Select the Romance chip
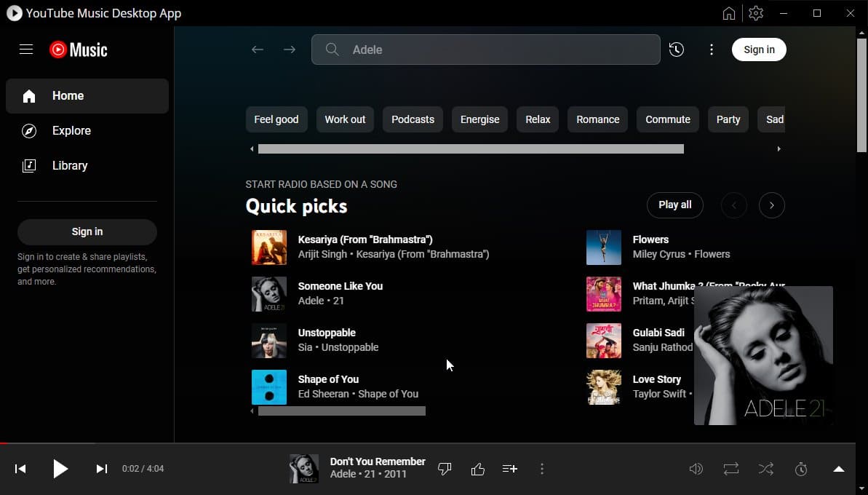Image resolution: width=868 pixels, height=495 pixels. click(x=597, y=119)
